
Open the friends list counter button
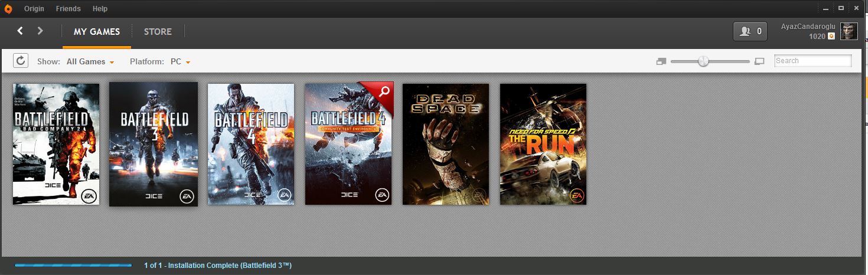(x=750, y=31)
